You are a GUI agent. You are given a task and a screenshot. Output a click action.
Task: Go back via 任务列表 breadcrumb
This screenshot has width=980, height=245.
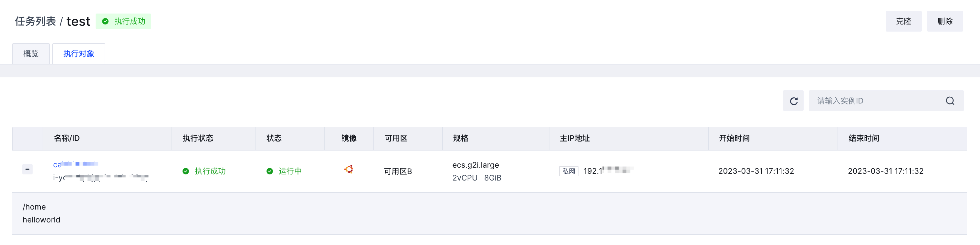click(36, 21)
